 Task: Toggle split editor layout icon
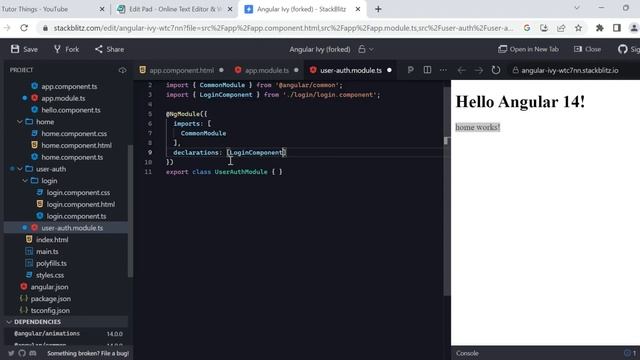[427, 70]
